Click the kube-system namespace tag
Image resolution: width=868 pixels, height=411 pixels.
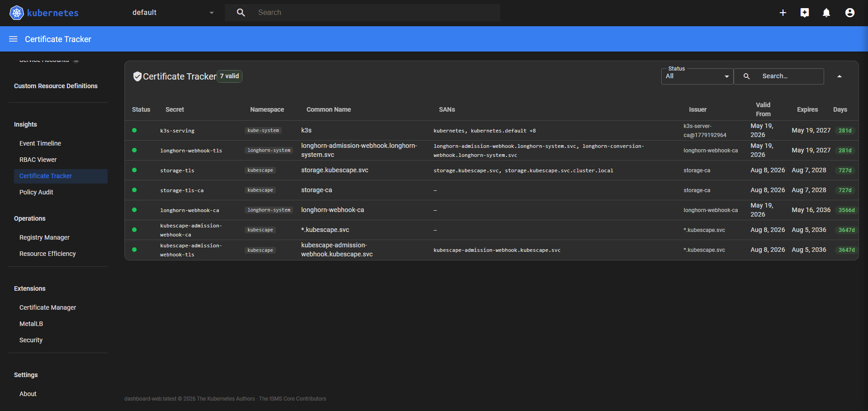click(263, 131)
